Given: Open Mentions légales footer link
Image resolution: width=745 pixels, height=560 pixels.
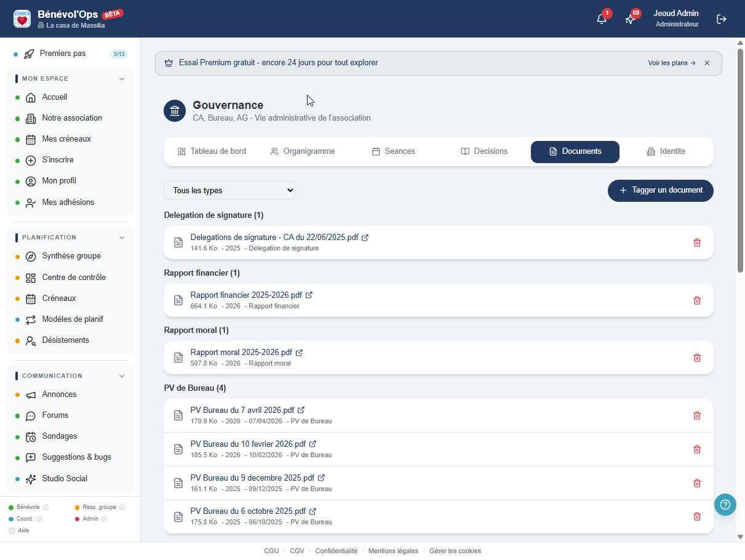Looking at the screenshot, I should 393,551.
